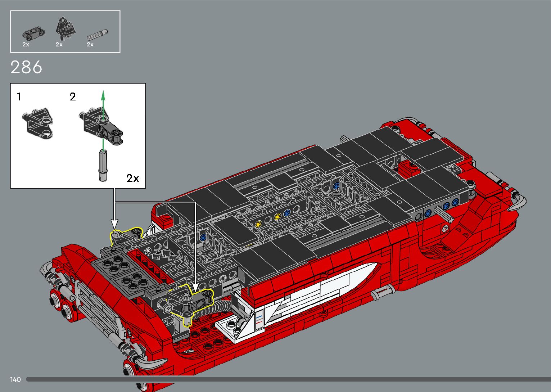Viewport: 551px width, 392px height.
Task: Click the "2x" quantity under the axle pin
Action: coord(90,45)
